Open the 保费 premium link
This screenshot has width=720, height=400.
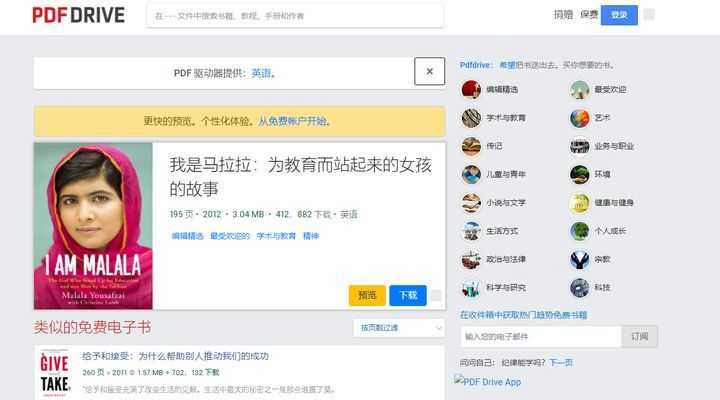point(589,15)
